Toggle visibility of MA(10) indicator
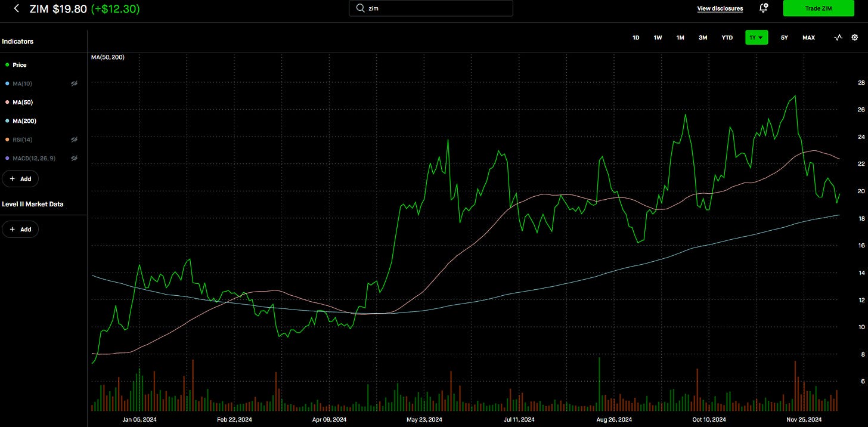Screen dimensions: 868x427 [x=75, y=83]
